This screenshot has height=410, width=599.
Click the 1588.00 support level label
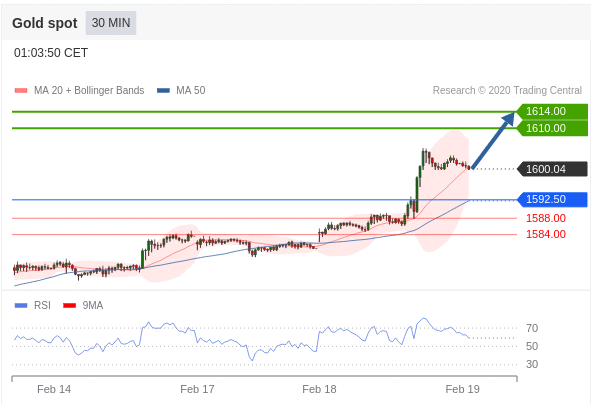546,218
